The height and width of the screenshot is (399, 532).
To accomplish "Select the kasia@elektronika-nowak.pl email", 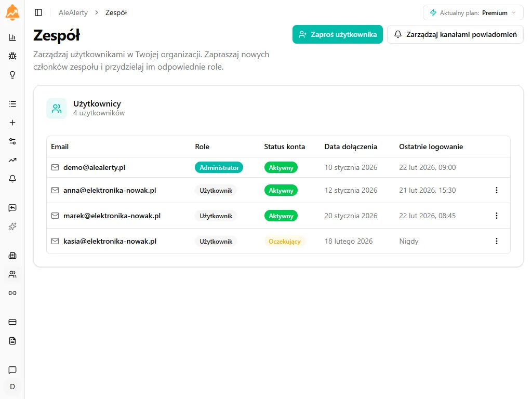I will [110, 241].
